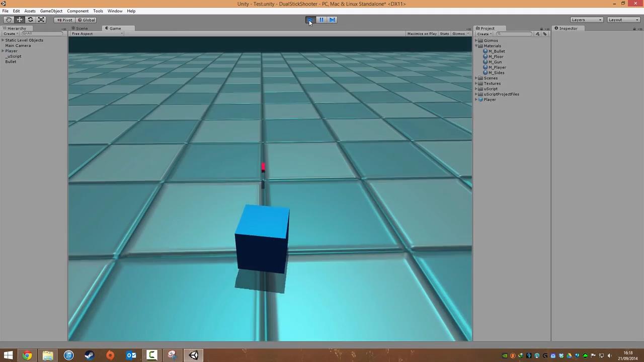
Task: Stop play mode with the Play button
Action: [x=310, y=20]
